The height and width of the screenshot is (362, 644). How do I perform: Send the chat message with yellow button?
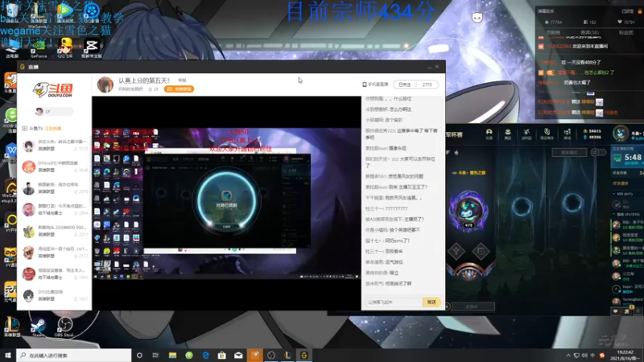coord(431,302)
